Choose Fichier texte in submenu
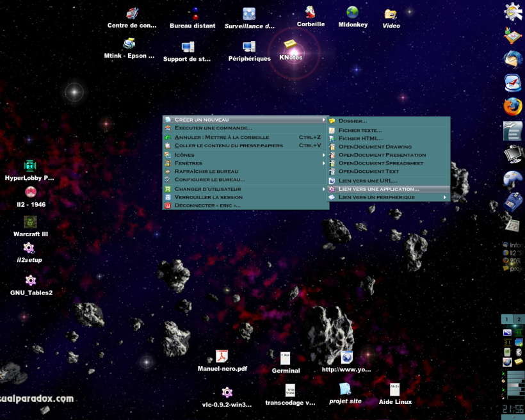The image size is (525, 420). pos(389,130)
